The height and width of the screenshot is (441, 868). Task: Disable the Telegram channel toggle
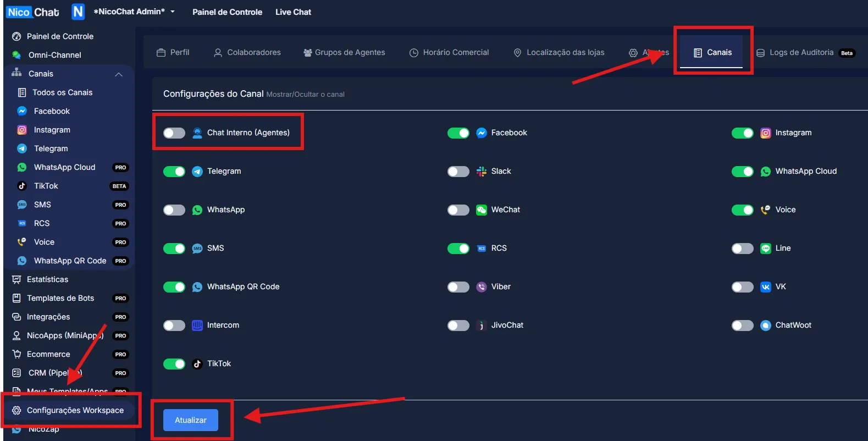[x=174, y=172]
